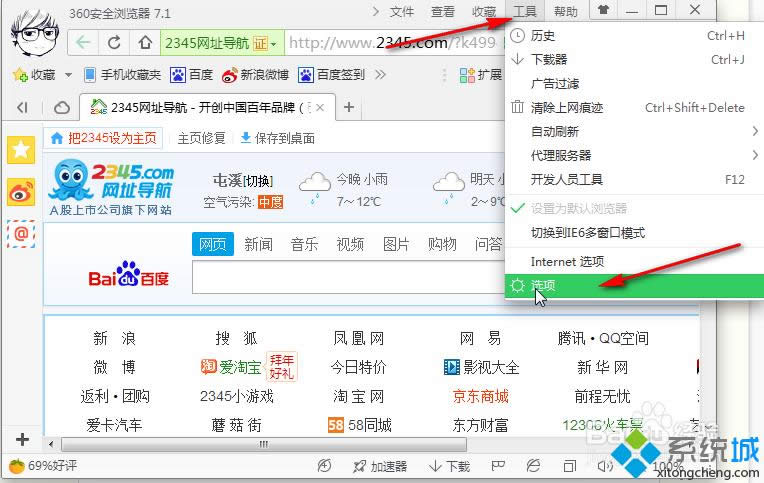Open the yellow star sidebar favorites icon
The image size is (764, 483).
[21, 150]
